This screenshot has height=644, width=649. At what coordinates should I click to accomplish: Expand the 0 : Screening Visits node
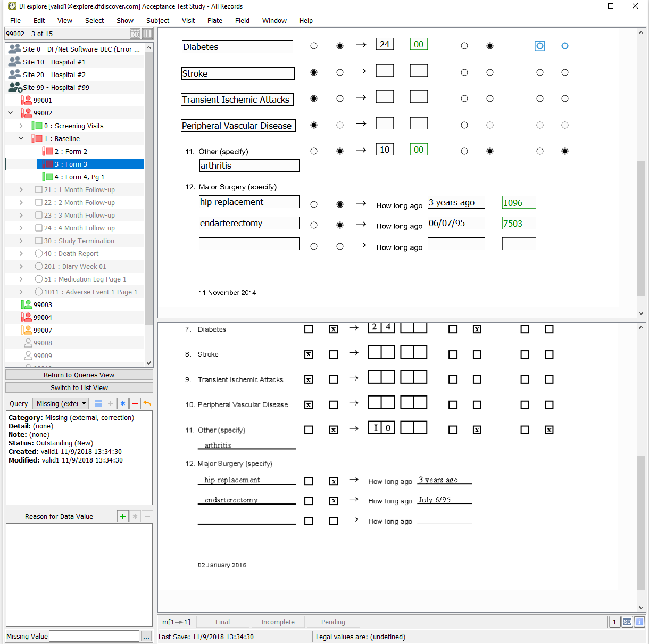(21, 126)
